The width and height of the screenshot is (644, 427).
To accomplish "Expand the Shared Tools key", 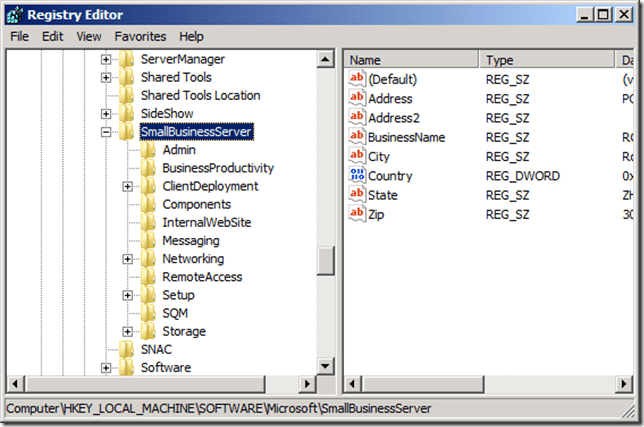I will [x=106, y=78].
